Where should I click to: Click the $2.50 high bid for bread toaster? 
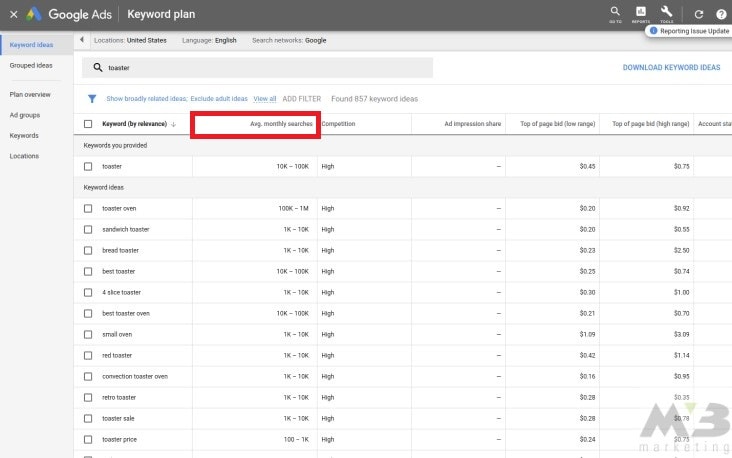681,250
